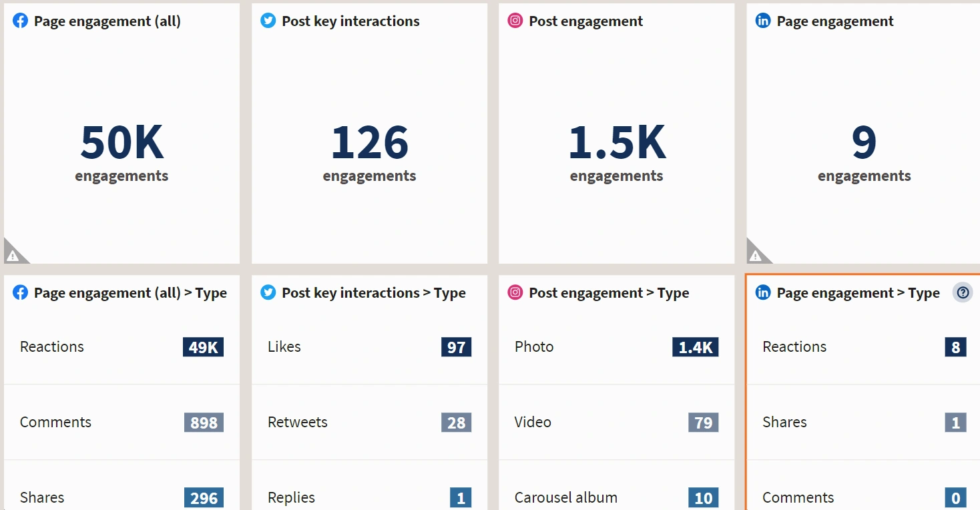
Task: Click the Instagram icon on Post engagement tile
Action: click(x=515, y=21)
